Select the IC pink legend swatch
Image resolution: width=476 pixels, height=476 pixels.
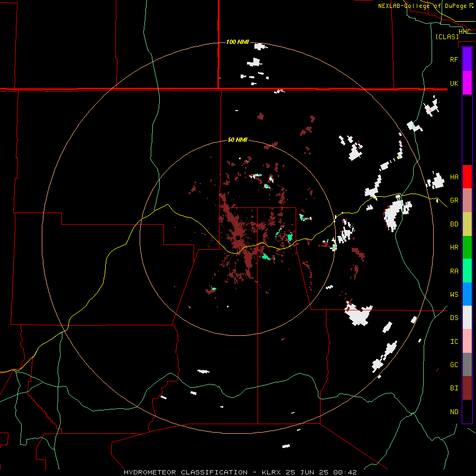coord(467,341)
